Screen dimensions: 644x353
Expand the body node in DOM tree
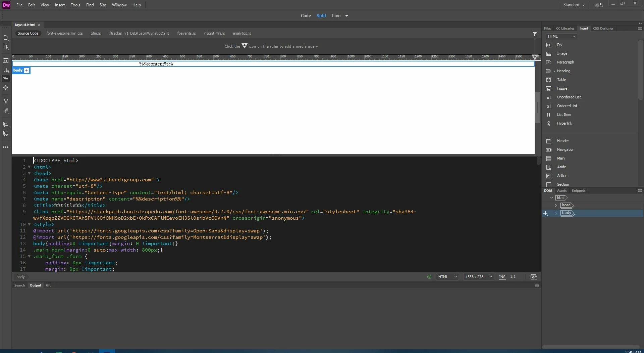[556, 213]
